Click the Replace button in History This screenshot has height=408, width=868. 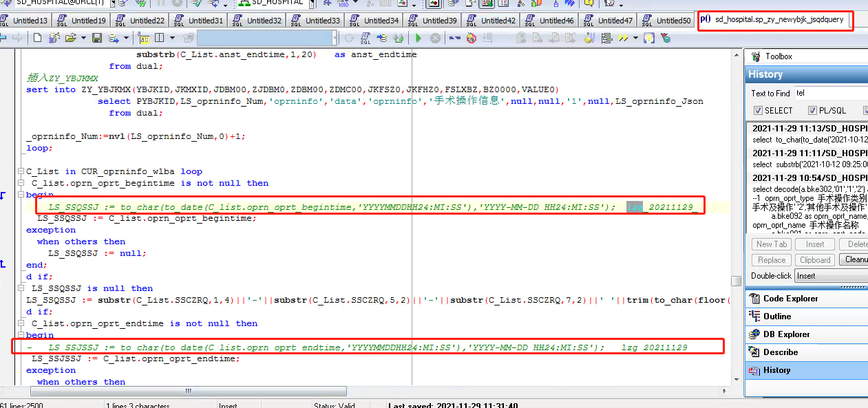(772, 260)
